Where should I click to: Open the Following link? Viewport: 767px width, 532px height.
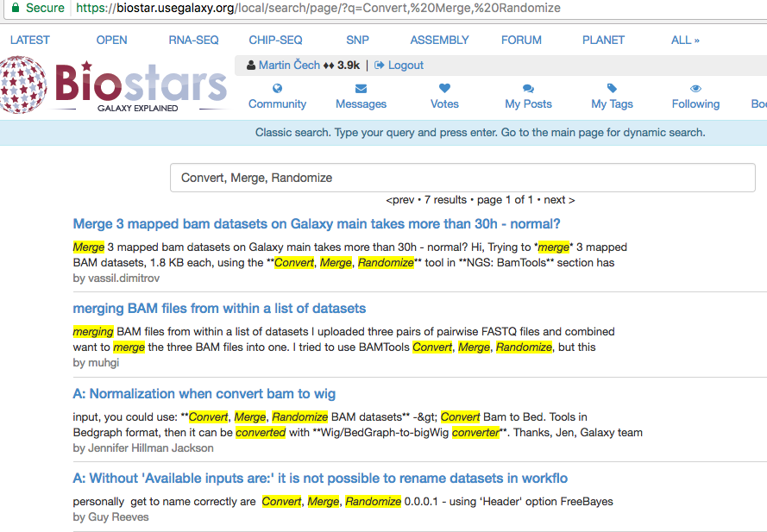pos(695,103)
